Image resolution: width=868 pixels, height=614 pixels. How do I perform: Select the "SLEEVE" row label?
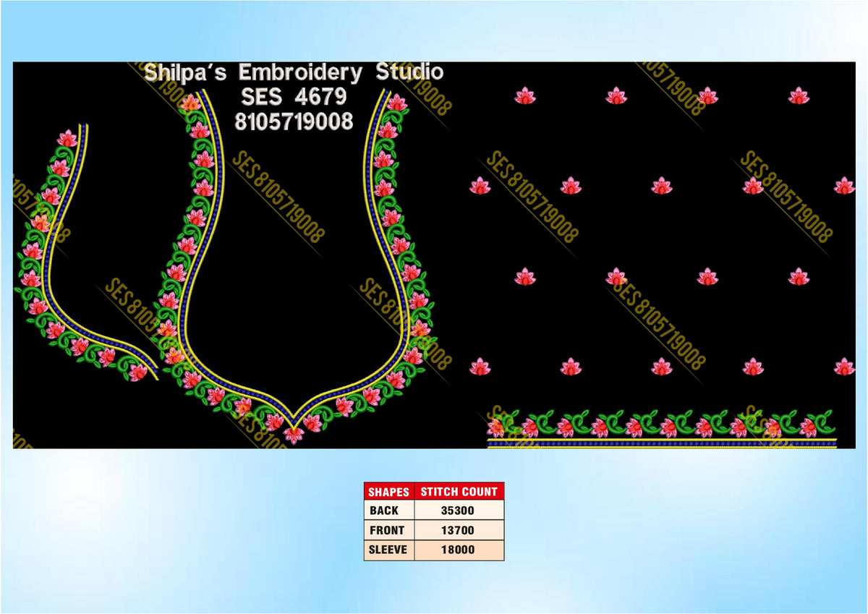click(x=388, y=550)
